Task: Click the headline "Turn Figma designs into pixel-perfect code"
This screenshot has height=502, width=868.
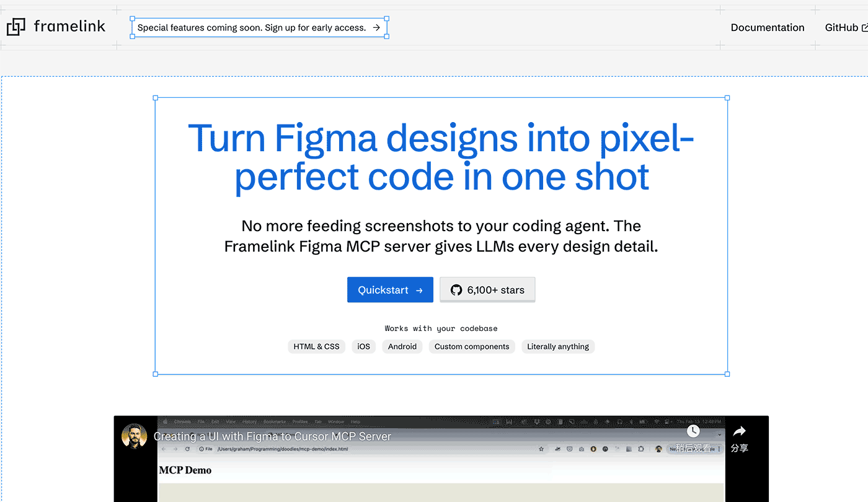Action: [441, 157]
